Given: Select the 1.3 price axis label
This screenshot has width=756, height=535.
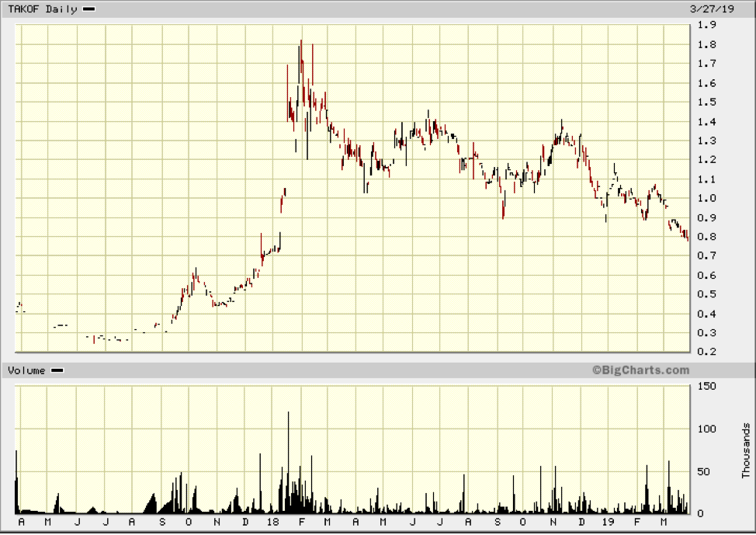Looking at the screenshot, I should tap(707, 141).
